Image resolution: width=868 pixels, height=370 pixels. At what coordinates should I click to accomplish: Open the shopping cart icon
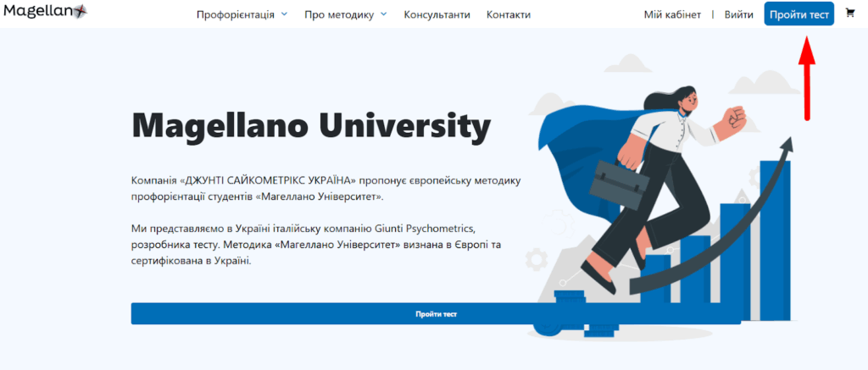849,14
